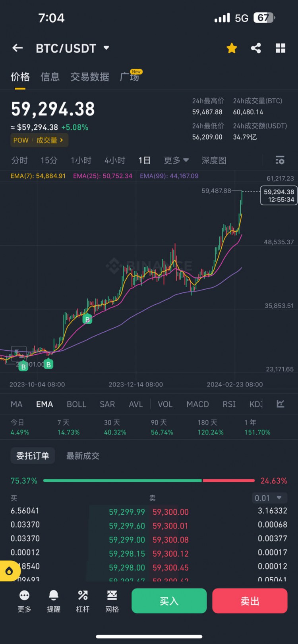This screenshot has width=298, height=644.
Task: Tap the 24h最高价 value 59,487.88
Action: (x=207, y=112)
